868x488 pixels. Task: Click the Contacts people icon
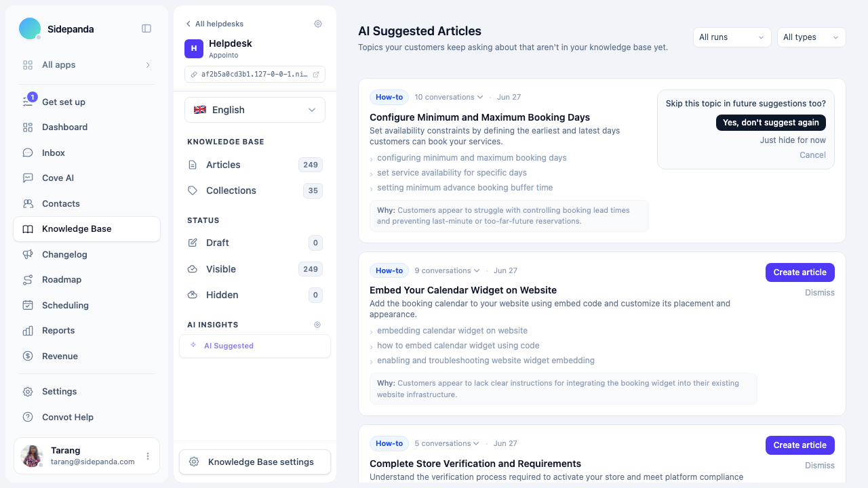coord(28,203)
